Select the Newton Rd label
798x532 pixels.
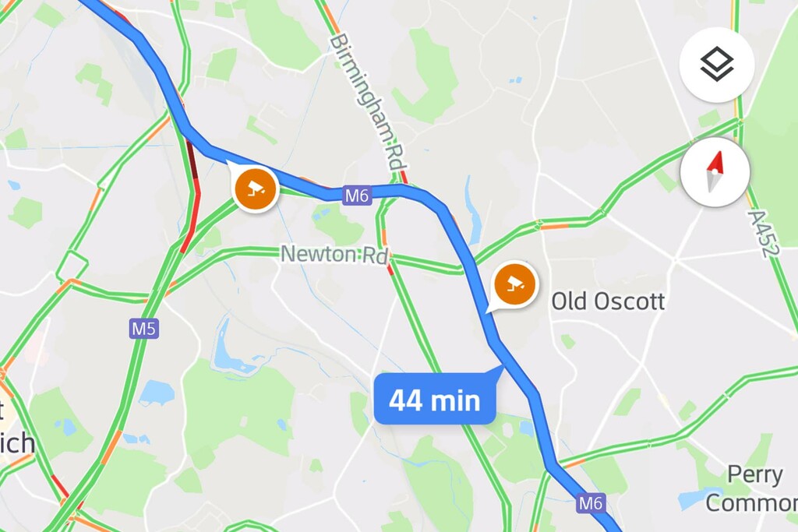(334, 254)
